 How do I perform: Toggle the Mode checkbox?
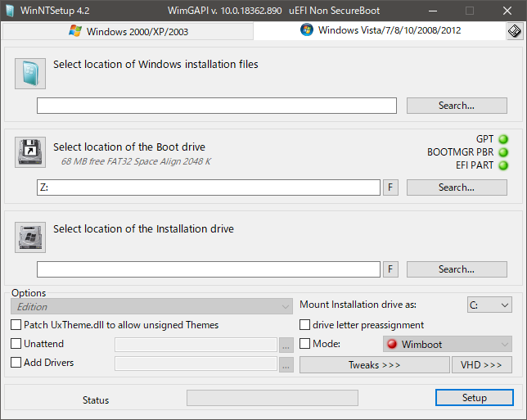[x=304, y=344]
